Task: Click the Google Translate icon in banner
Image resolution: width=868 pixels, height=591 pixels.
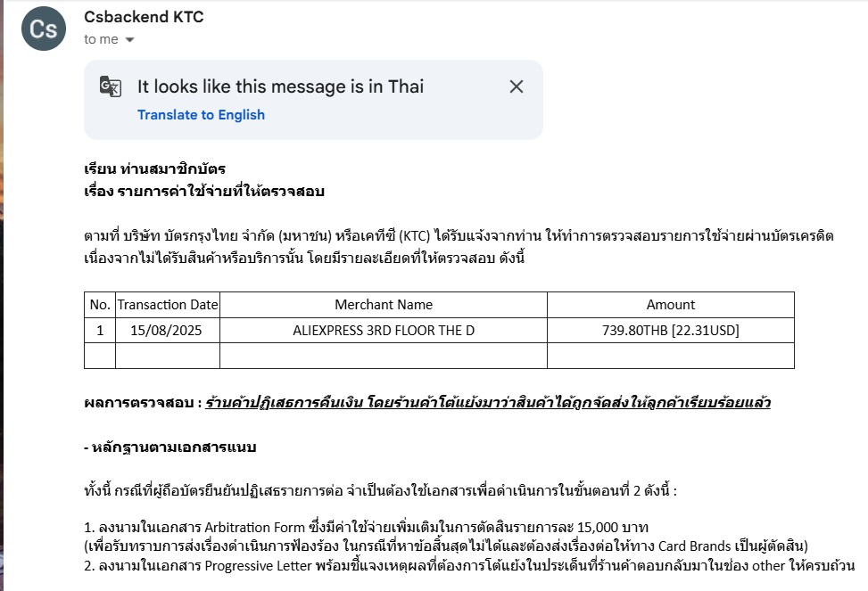Action: pos(110,86)
